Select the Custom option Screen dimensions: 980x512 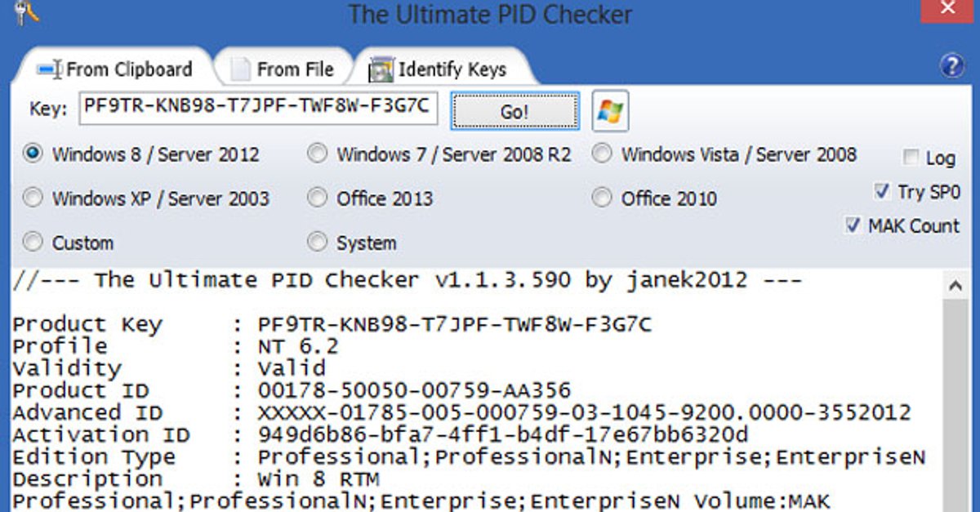coord(33,242)
